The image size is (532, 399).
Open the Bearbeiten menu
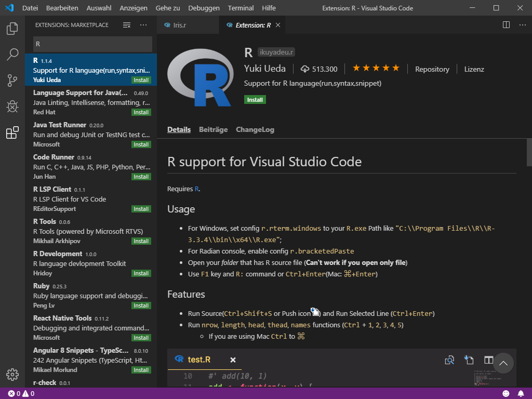click(62, 8)
